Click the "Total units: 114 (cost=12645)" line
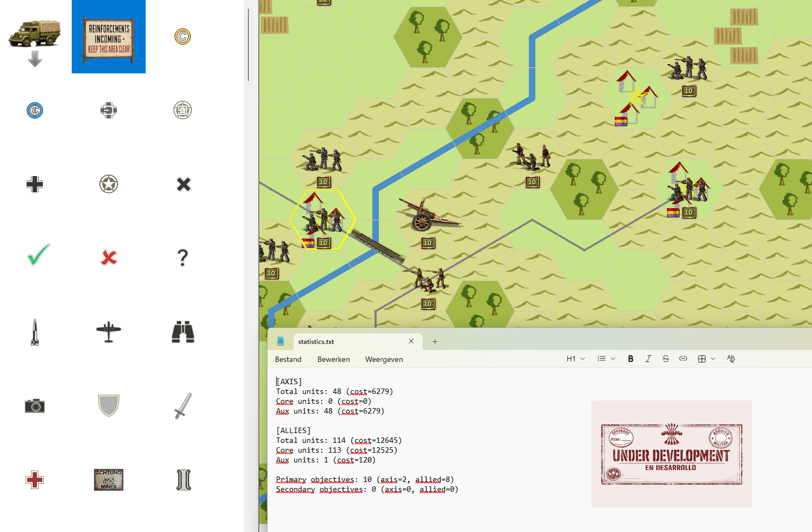The image size is (812, 532). (339, 440)
